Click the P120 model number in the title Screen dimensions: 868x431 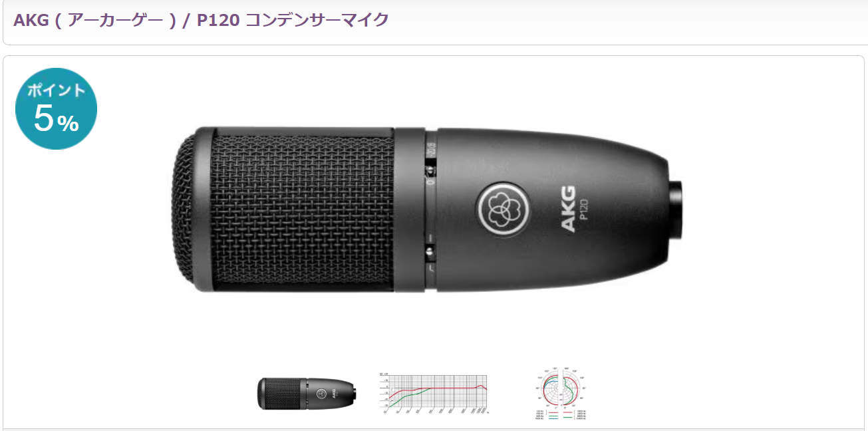pyautogui.click(x=218, y=19)
